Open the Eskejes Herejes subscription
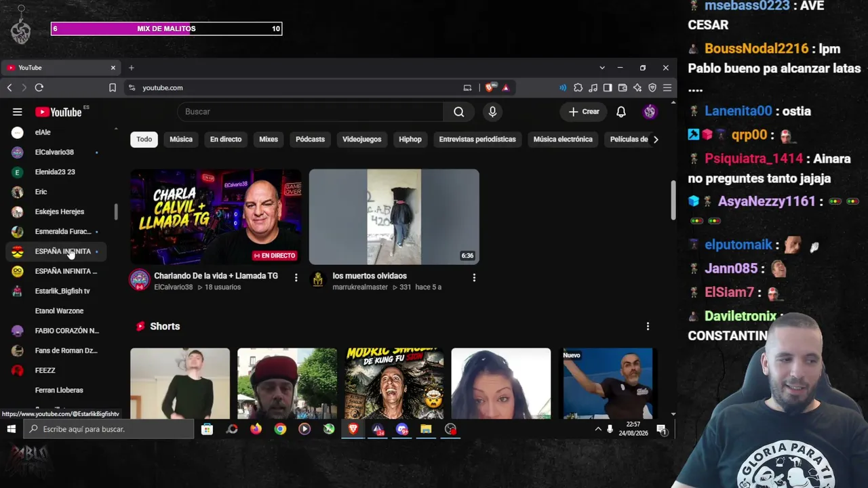Screen dimensions: 868x488 click(56, 211)
